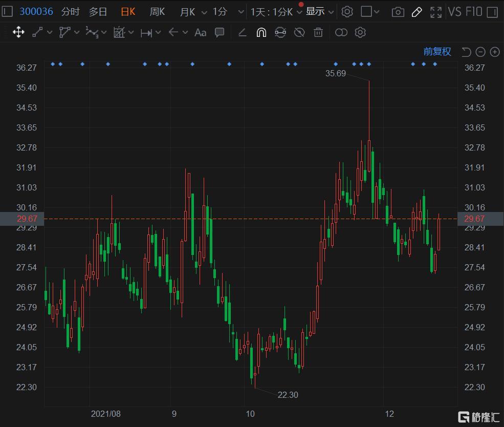Click the 前复权 adjustment link
The image size is (504, 427).
pos(437,51)
